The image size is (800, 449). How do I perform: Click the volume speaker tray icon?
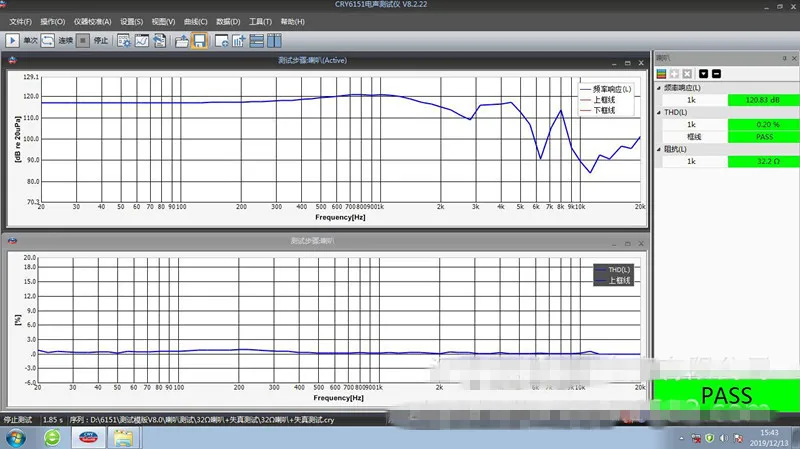tap(723, 438)
